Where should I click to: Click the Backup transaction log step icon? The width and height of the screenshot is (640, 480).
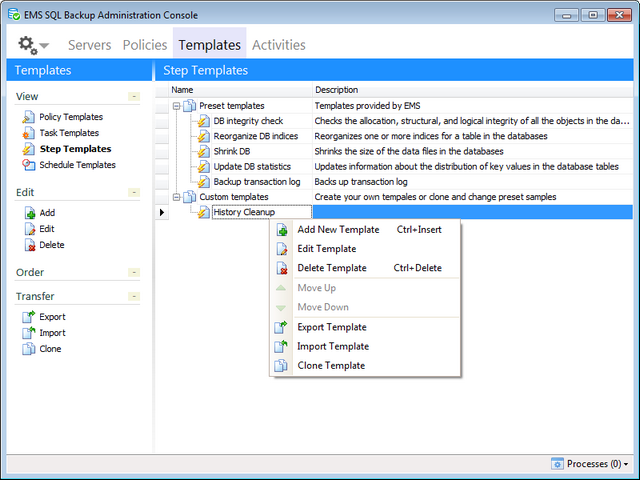(x=203, y=182)
